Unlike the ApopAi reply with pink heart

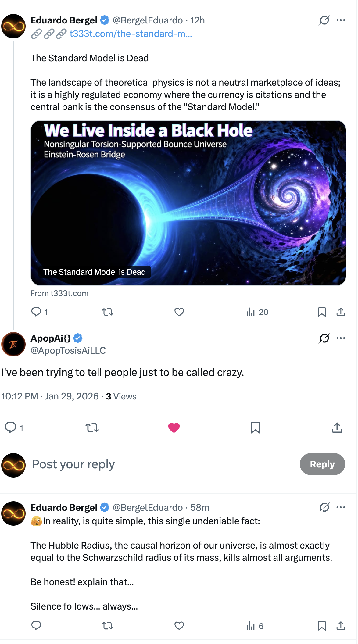click(174, 428)
